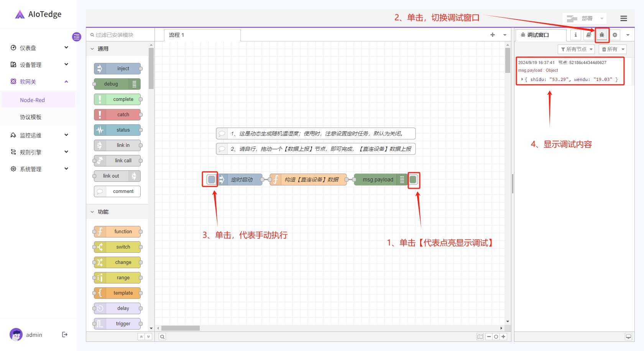The image size is (644, 351).
Task: Toggle the navigator map view button
Action: coord(480,337)
